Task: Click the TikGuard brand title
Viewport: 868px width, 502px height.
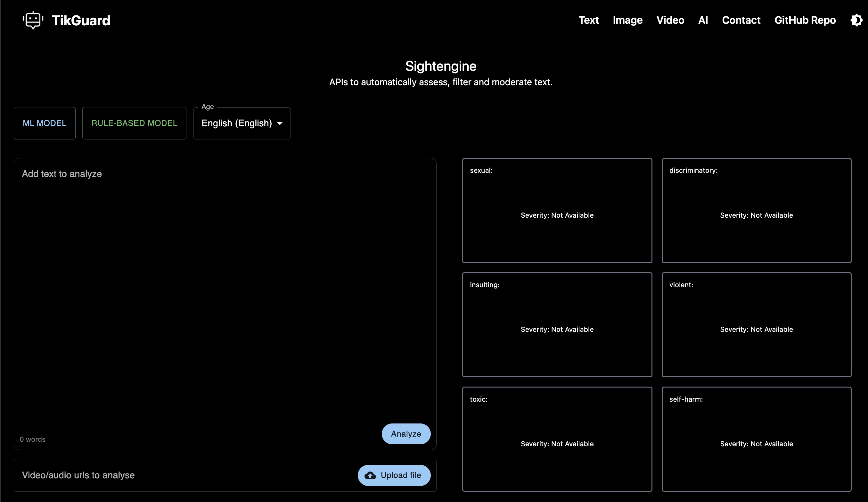Action: pos(81,20)
